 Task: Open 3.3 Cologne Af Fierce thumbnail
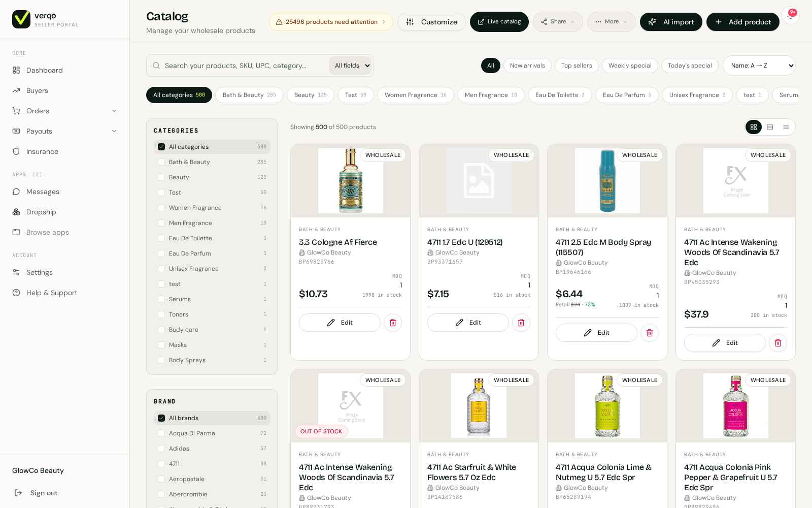pos(350,181)
